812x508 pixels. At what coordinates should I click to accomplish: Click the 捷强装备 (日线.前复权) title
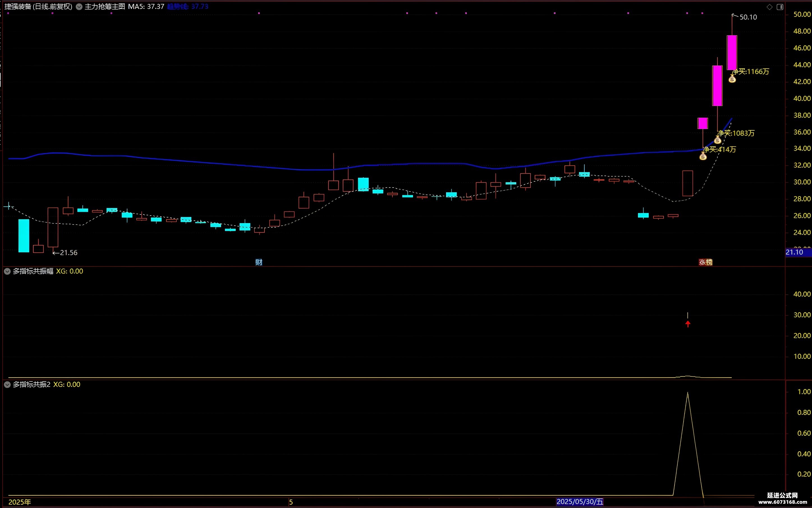click(x=38, y=6)
